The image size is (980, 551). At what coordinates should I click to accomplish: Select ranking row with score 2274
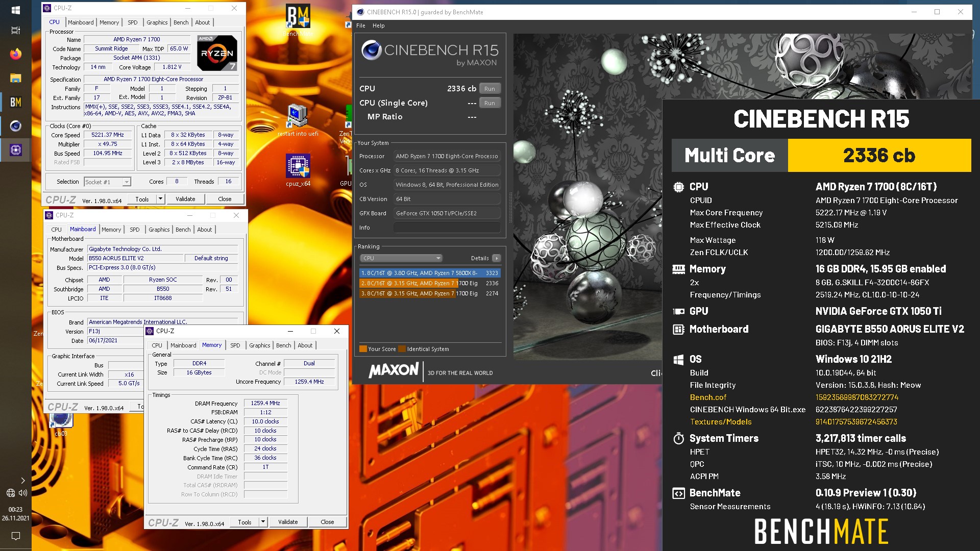click(x=429, y=293)
